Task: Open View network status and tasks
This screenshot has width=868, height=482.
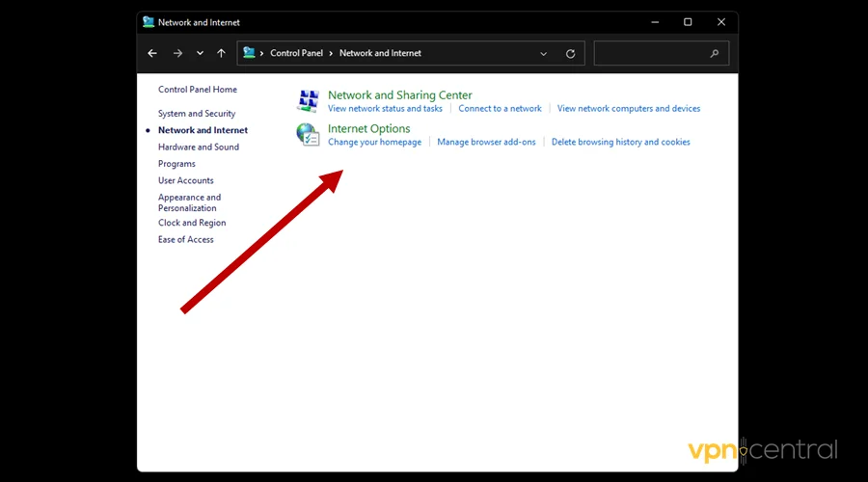Action: (385, 109)
